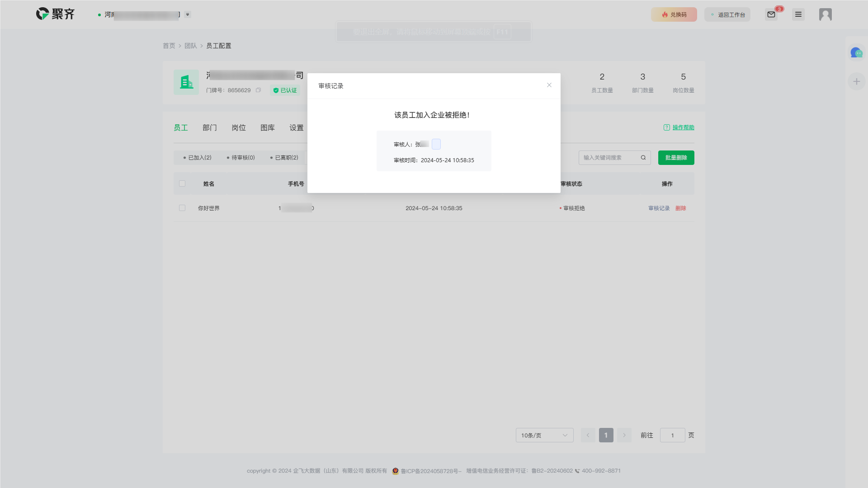Click the search magnifier icon
The image size is (868, 488).
(643, 158)
